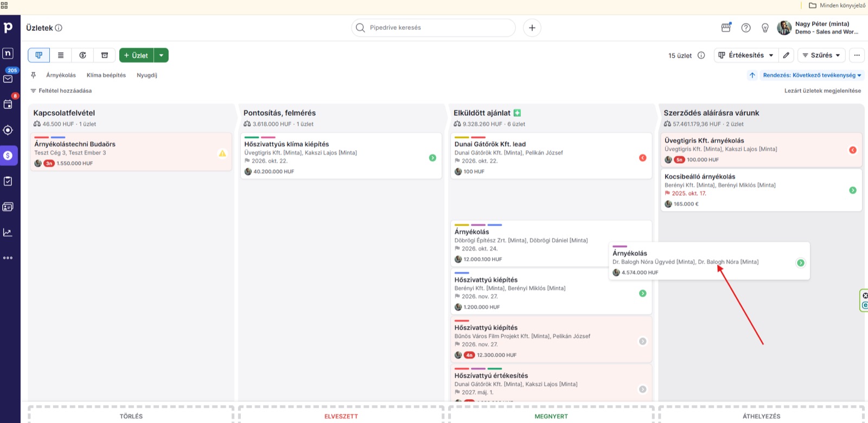This screenshot has height=423, width=868.
Task: Expand the Üzlet button dropdown arrow
Action: point(161,55)
